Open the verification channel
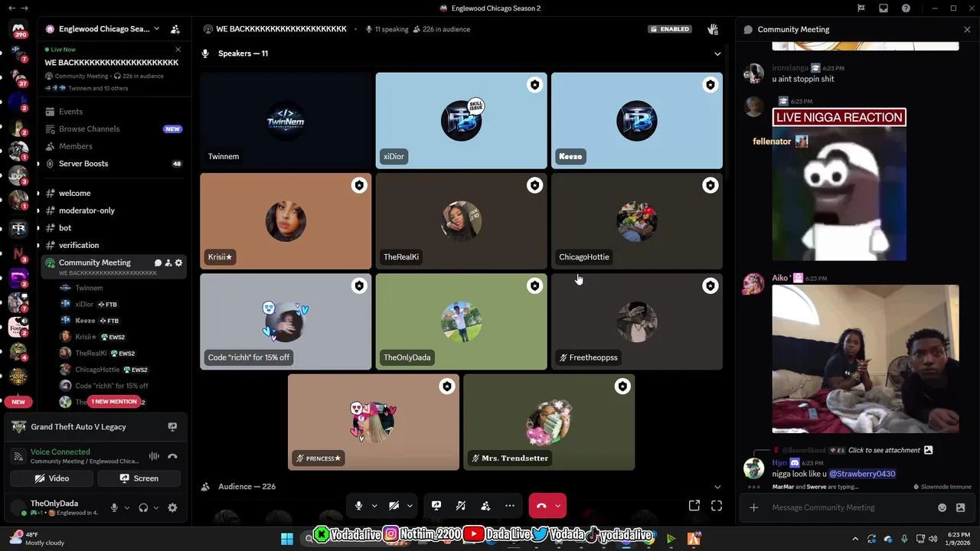Image resolution: width=980 pixels, height=551 pixels. [113, 246]
